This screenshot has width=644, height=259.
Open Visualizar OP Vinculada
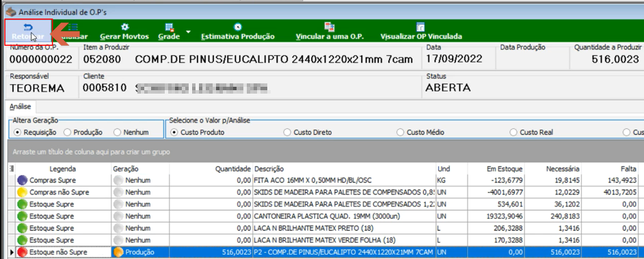coord(421,32)
